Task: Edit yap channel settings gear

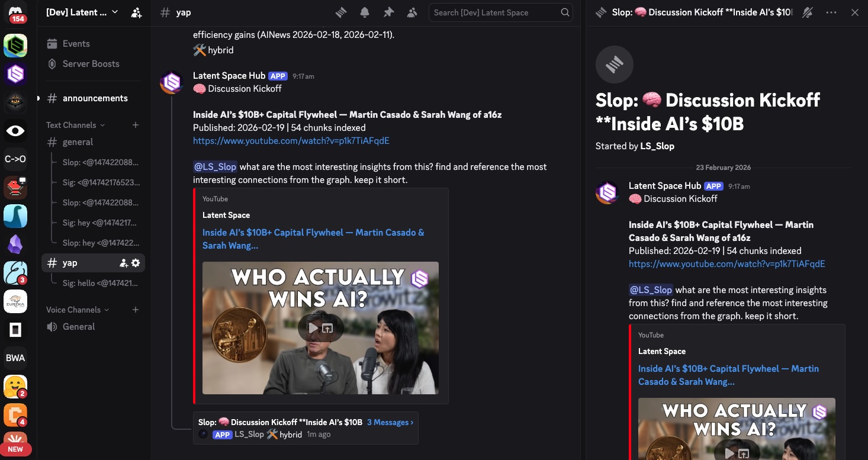Action: [x=136, y=263]
